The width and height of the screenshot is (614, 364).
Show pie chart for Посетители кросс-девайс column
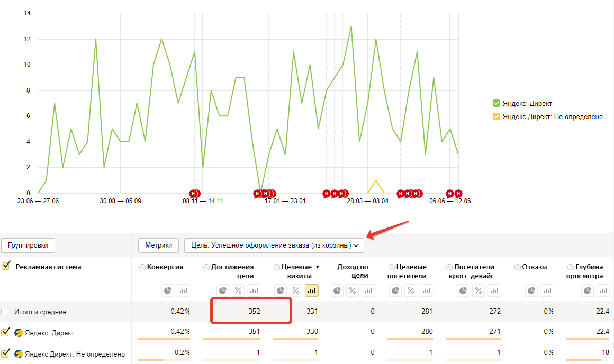pyautogui.click(x=463, y=290)
